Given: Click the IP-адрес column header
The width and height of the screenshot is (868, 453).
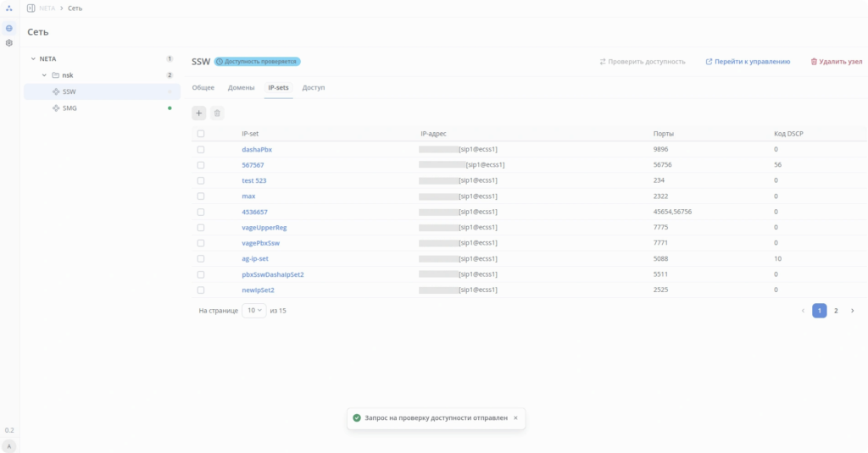Looking at the screenshot, I should pos(433,134).
